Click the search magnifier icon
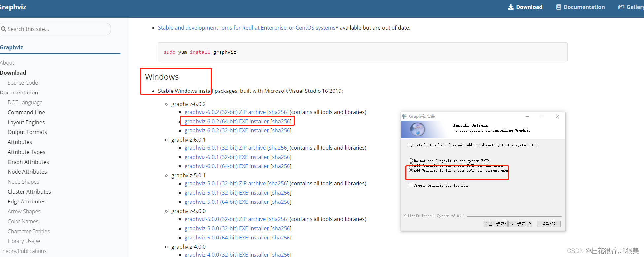The height and width of the screenshot is (257, 644). pos(4,29)
